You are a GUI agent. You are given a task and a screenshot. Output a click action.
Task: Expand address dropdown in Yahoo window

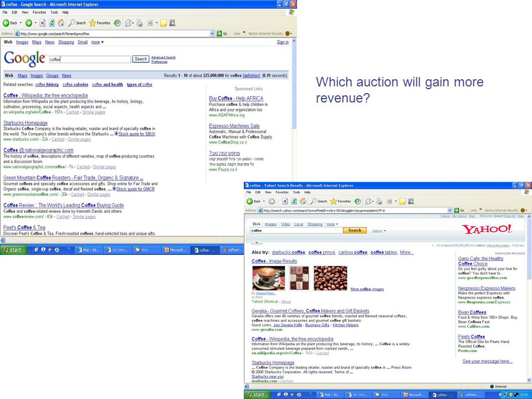click(x=450, y=211)
